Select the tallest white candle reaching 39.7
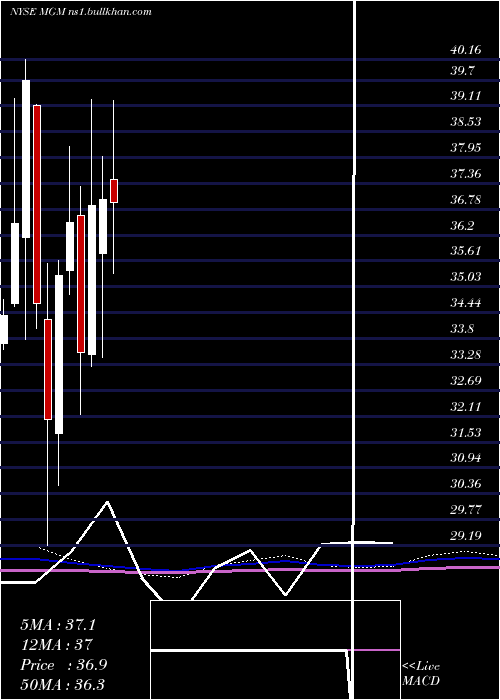 click(x=26, y=159)
